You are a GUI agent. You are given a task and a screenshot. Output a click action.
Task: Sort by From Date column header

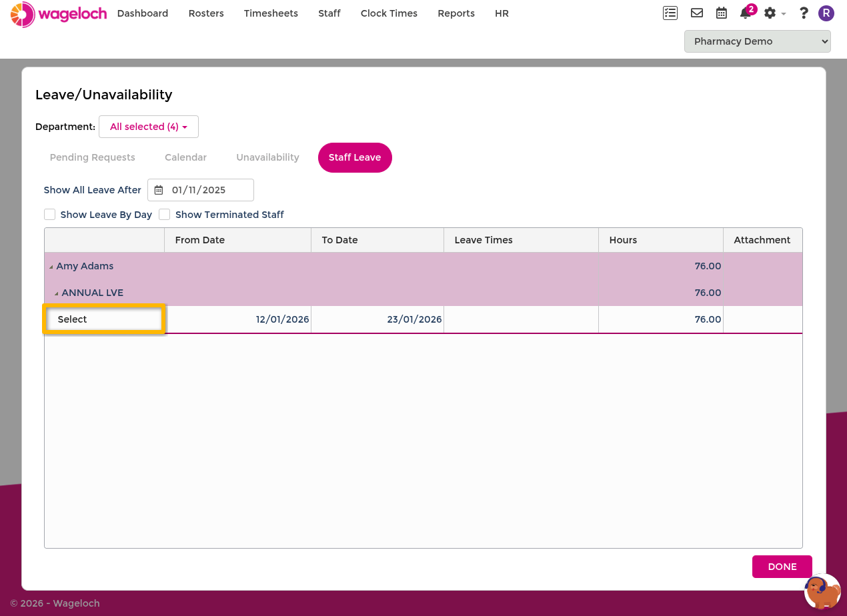click(x=237, y=240)
